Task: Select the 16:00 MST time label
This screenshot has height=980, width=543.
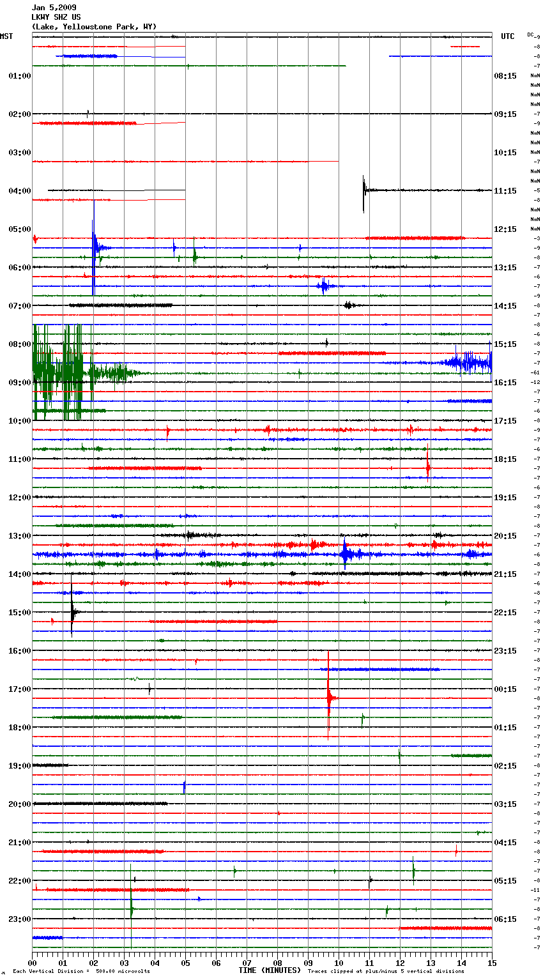Action: (x=20, y=651)
